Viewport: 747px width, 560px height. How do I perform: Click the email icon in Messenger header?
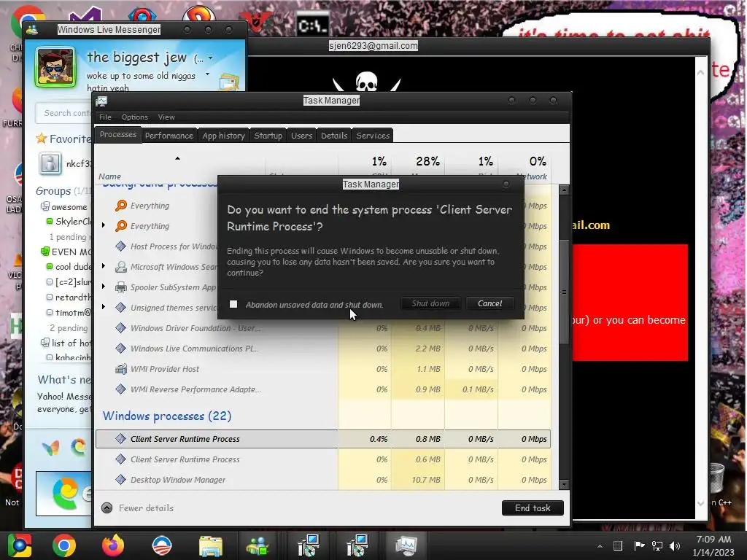pos(228,82)
